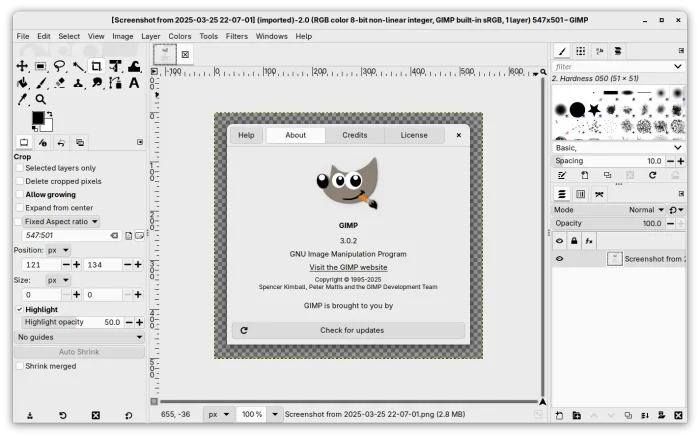The image size is (700, 437).
Task: Save tool preset icon at the tool options bottom
Action: [30, 416]
